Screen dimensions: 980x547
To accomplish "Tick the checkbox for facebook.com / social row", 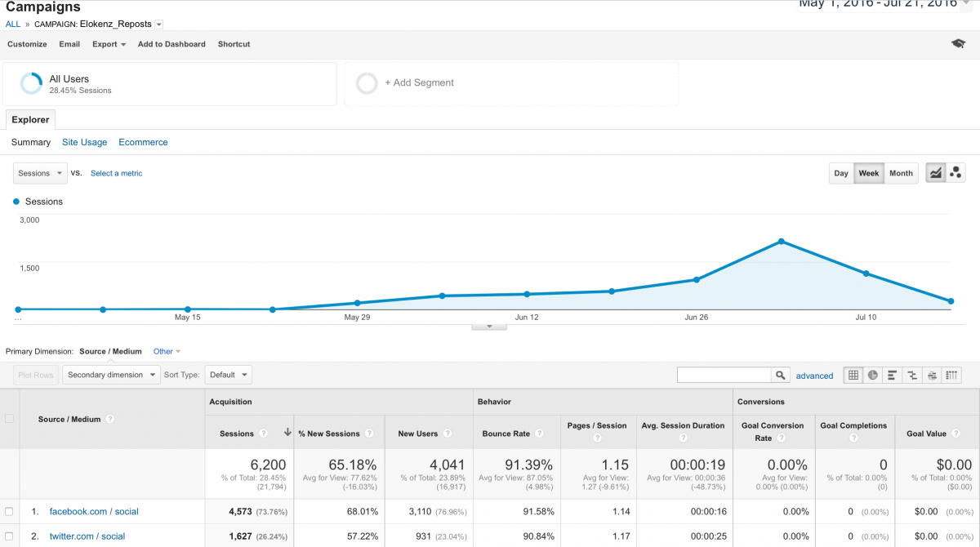I will tap(10, 512).
